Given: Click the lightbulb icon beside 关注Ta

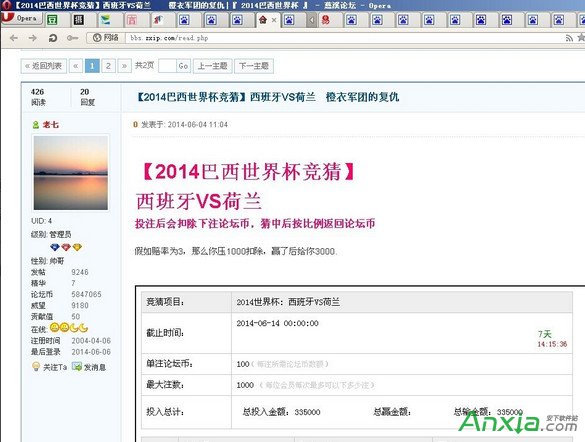Looking at the screenshot, I should tap(36, 367).
